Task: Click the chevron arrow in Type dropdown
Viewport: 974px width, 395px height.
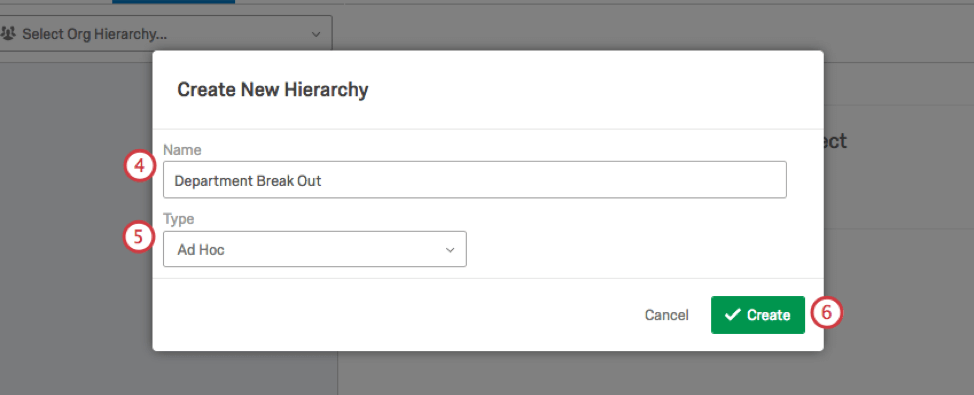Action: [450, 250]
